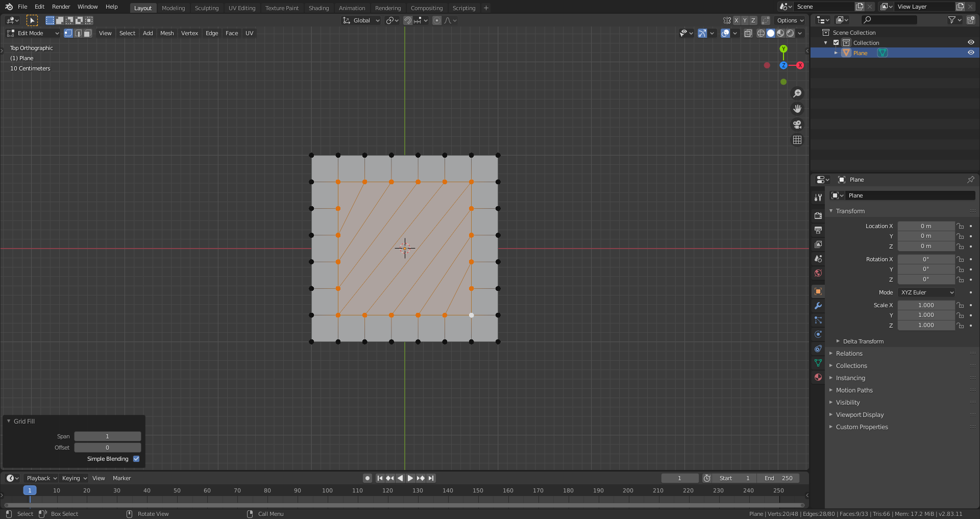Open the Modifier Properties tab

click(818, 306)
